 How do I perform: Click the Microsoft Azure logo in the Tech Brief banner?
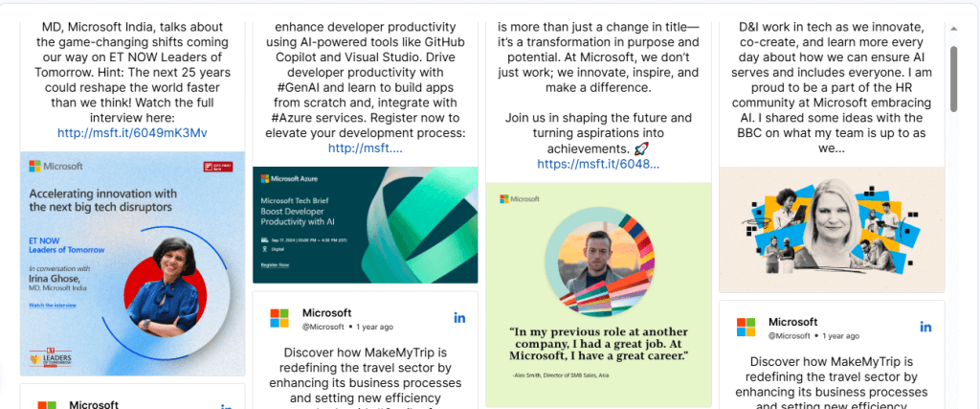tap(288, 178)
